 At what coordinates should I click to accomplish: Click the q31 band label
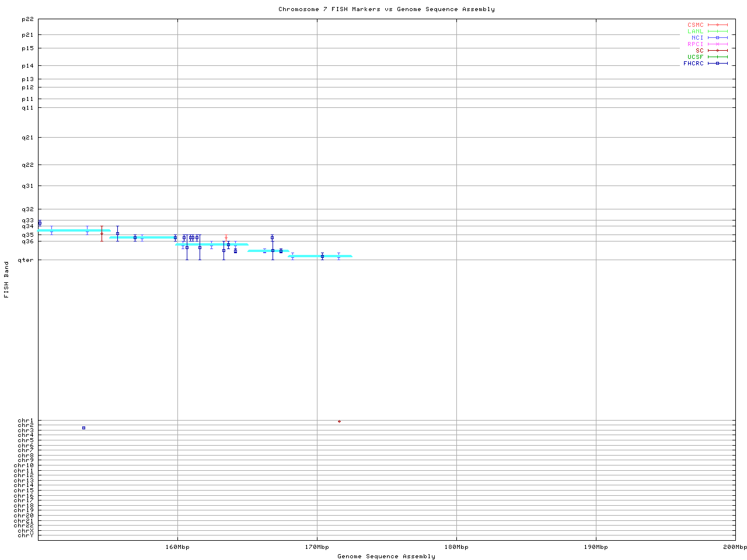click(27, 186)
